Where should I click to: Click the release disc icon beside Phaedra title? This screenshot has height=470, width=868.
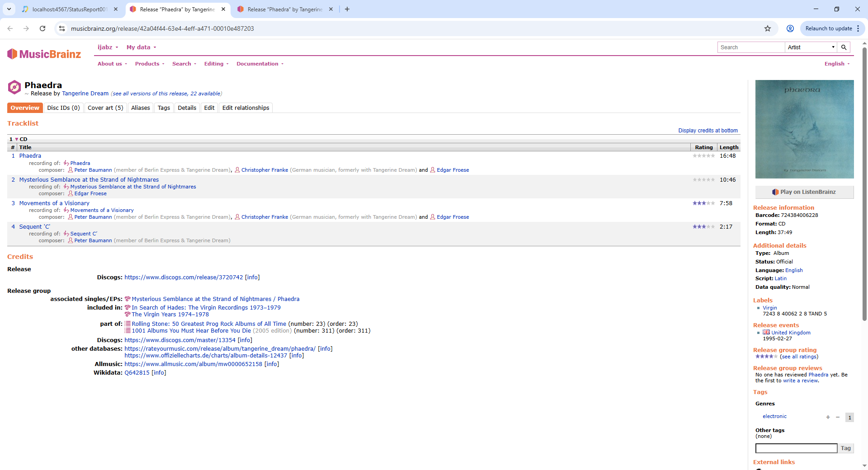(x=14, y=87)
